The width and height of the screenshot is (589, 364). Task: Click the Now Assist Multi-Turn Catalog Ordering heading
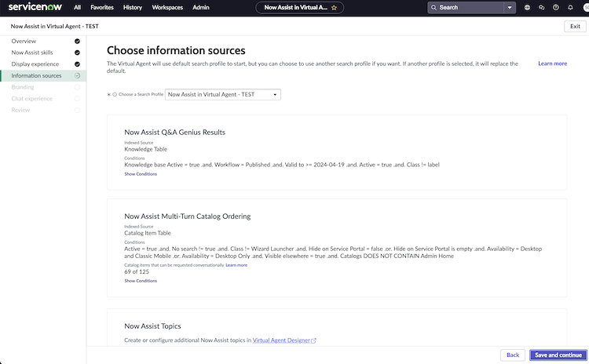coord(188,217)
